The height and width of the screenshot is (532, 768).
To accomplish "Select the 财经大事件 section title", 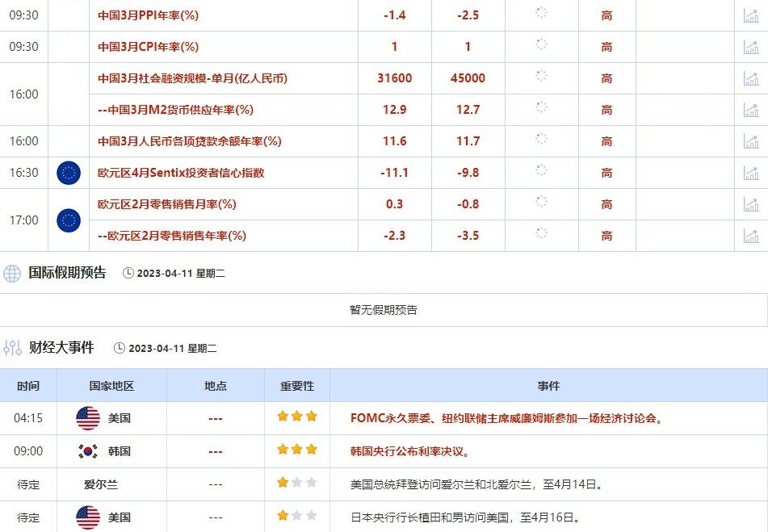I will pyautogui.click(x=61, y=347).
